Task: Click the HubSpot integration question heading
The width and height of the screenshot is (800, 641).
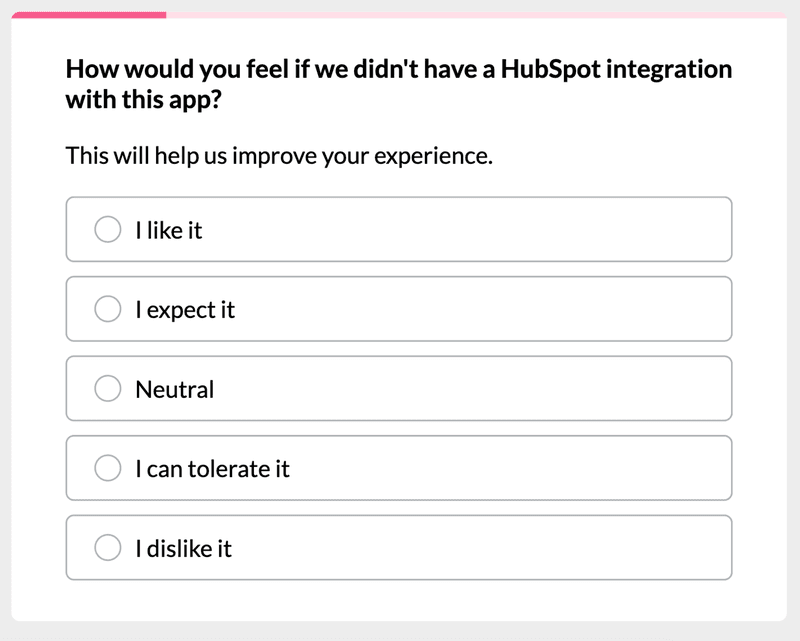Action: coord(398,85)
